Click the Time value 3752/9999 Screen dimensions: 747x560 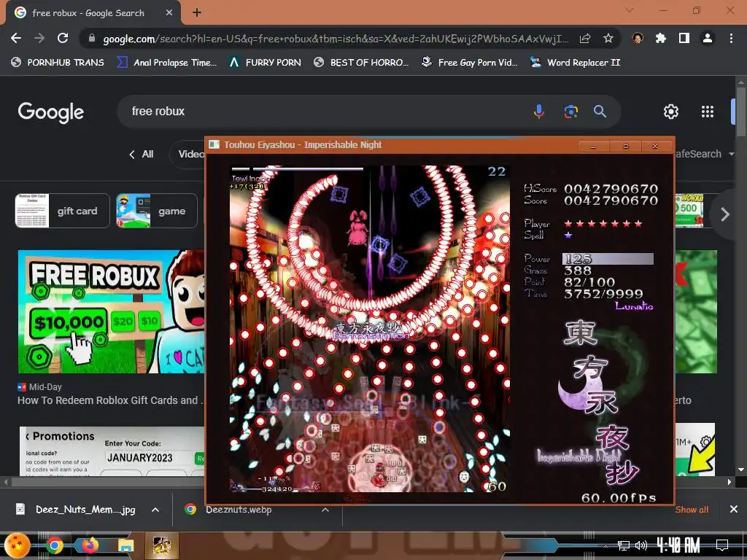pyautogui.click(x=603, y=294)
